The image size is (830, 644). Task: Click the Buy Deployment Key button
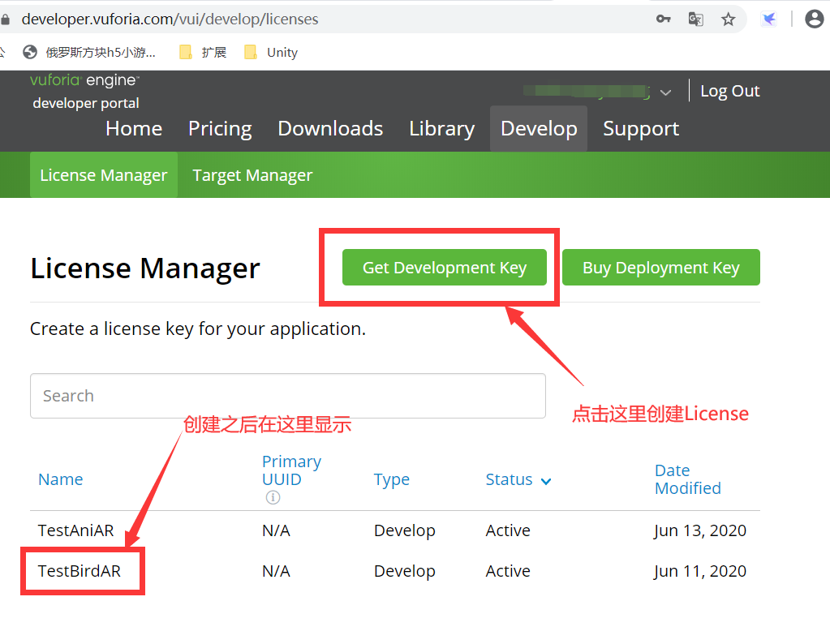661,267
